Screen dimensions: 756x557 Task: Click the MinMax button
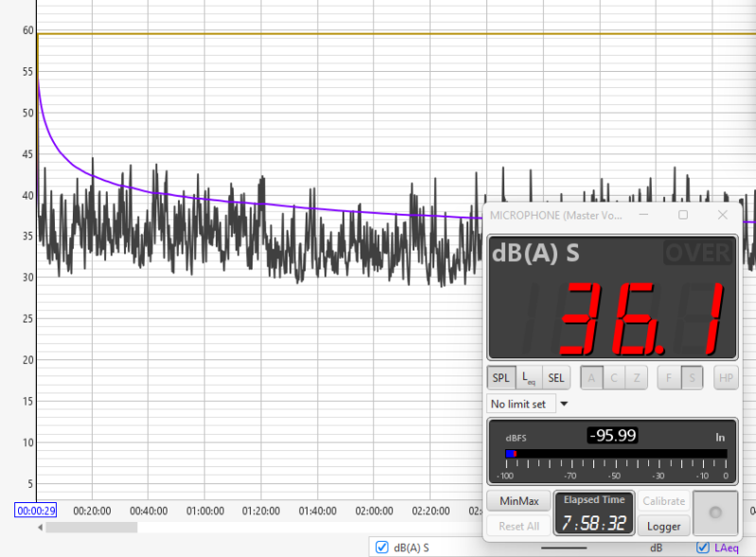[519, 501]
